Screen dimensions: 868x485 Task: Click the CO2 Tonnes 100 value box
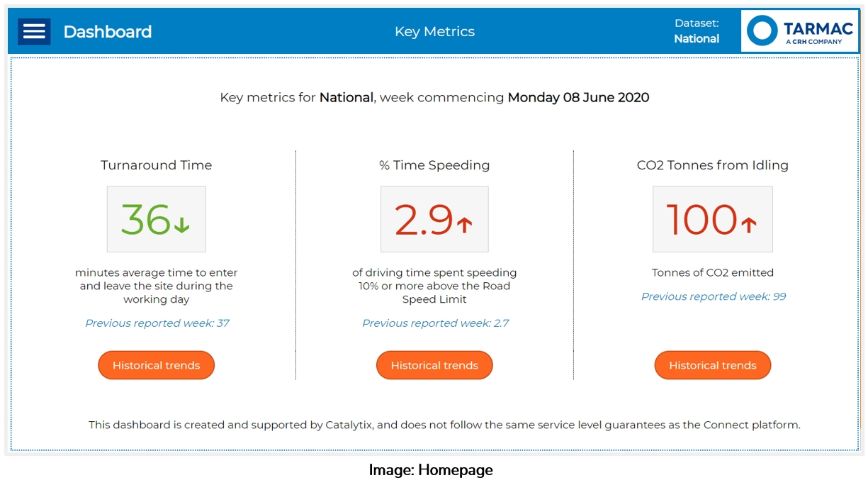[712, 219]
